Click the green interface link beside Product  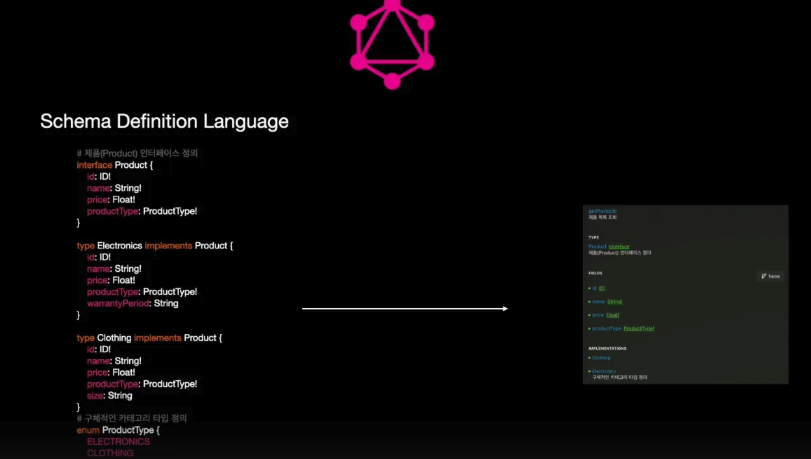point(619,247)
